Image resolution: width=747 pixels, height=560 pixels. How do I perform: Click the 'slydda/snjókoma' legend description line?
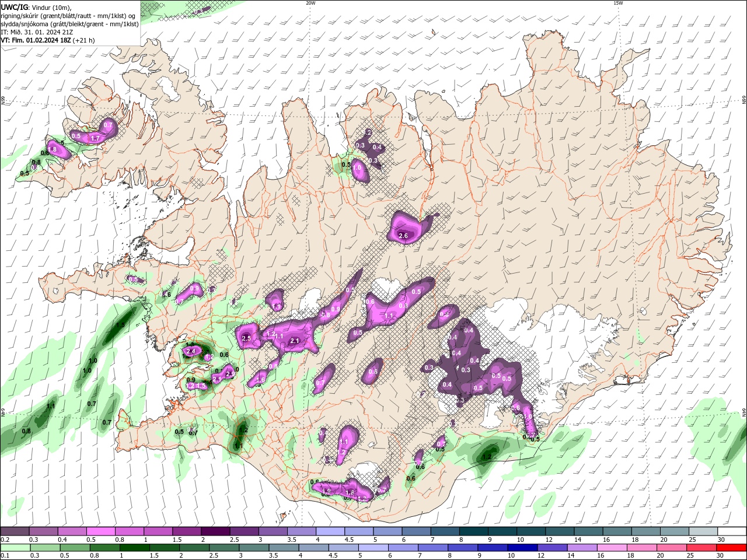coord(70,24)
